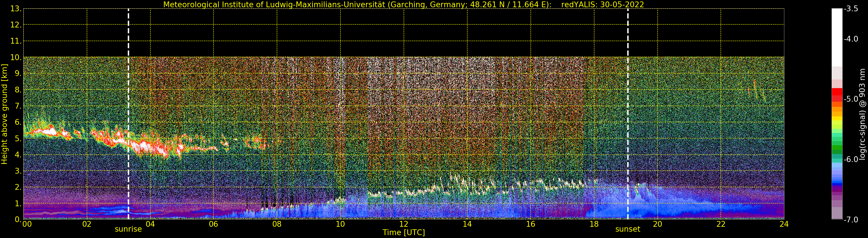Click the white dashed sunrise line
Image resolution: width=868 pixels, height=238 pixels.
pos(128,114)
